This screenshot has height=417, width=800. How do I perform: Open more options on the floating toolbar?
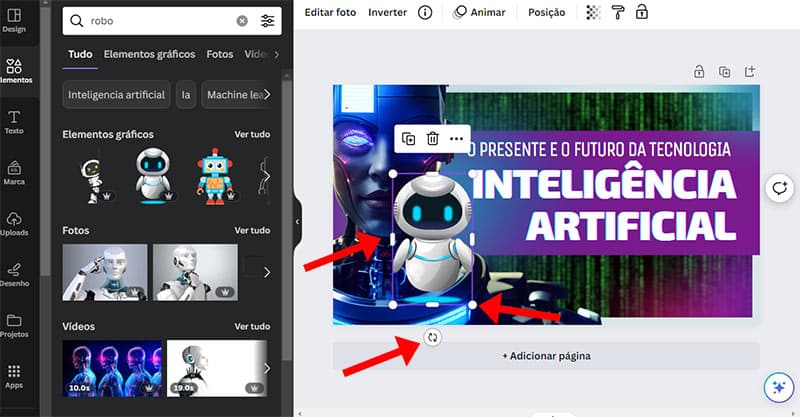tap(457, 139)
